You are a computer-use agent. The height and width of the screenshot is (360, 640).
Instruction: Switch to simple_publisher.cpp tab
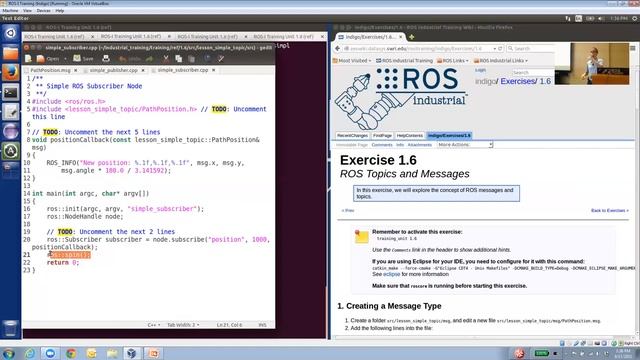pos(113,70)
